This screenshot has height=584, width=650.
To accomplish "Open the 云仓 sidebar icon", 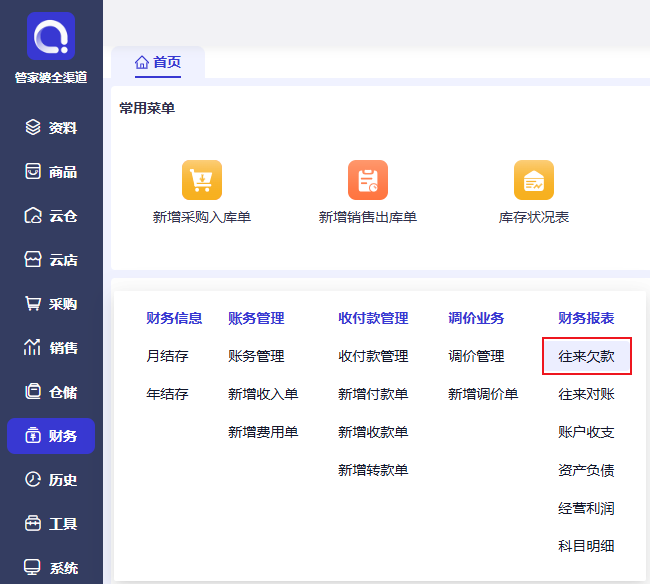I will pyautogui.click(x=33, y=216).
